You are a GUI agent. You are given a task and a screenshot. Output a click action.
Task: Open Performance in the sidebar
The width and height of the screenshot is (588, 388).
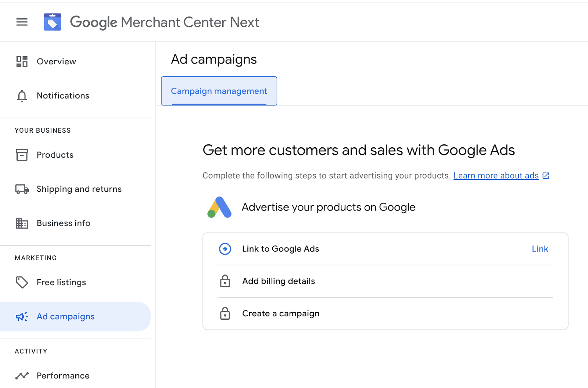coord(63,376)
